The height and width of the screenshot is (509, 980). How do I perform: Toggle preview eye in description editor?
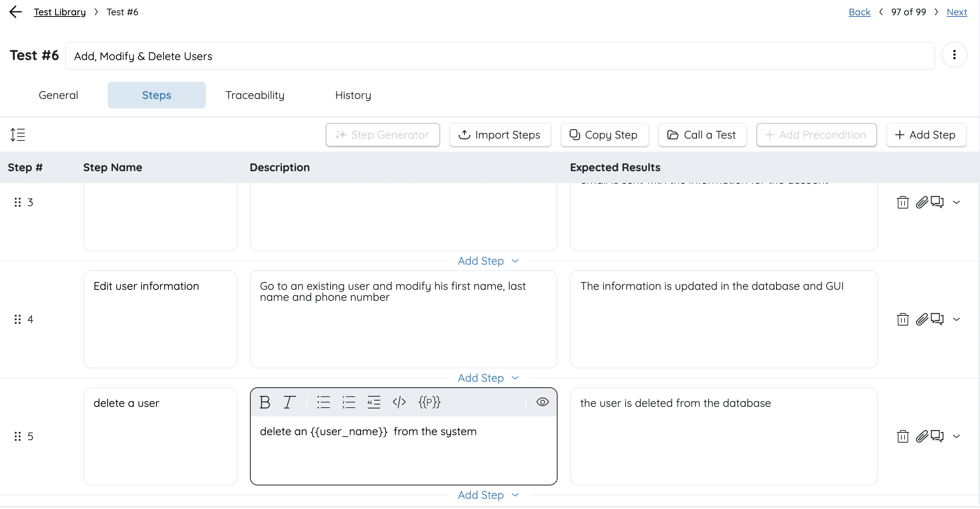tap(542, 402)
